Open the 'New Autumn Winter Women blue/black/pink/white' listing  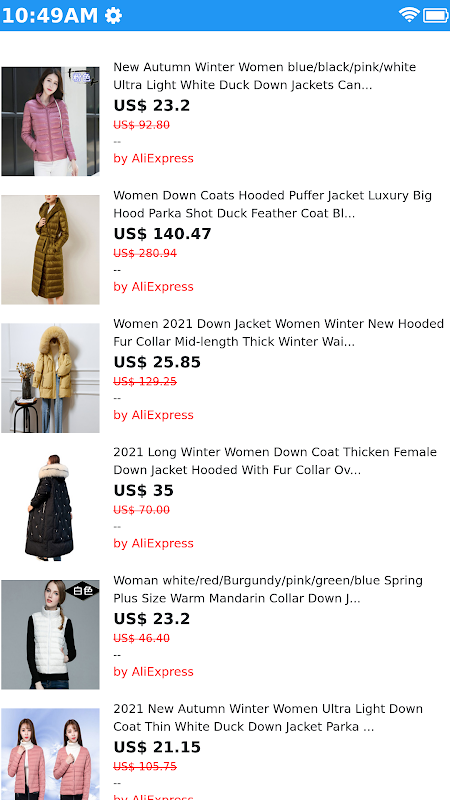(x=264, y=76)
